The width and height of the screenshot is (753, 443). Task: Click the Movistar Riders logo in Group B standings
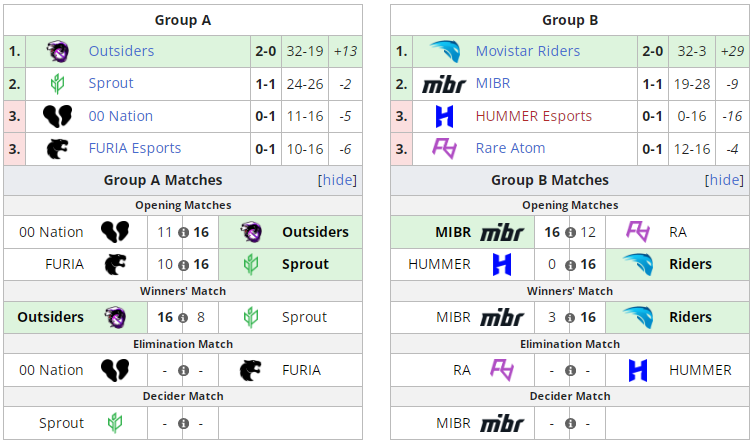[x=444, y=51]
